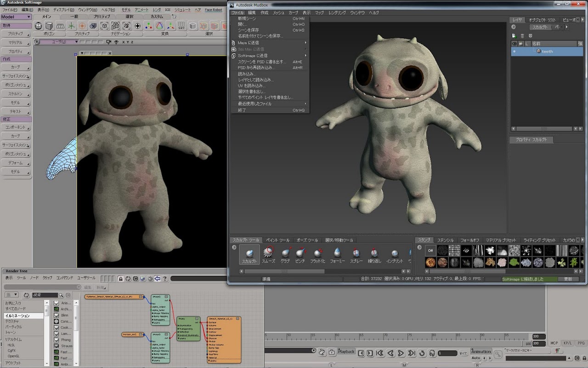The height and width of the screenshot is (368, 588).
Task: Open the list view dropdown in Render Tree presets
Action: [x=11, y=295]
